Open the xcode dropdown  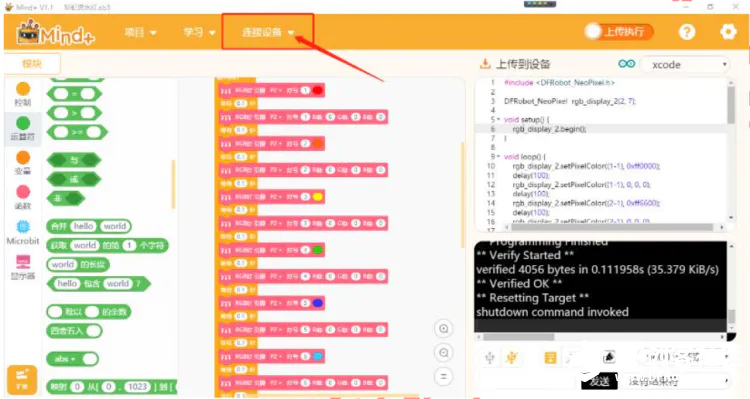coord(685,65)
